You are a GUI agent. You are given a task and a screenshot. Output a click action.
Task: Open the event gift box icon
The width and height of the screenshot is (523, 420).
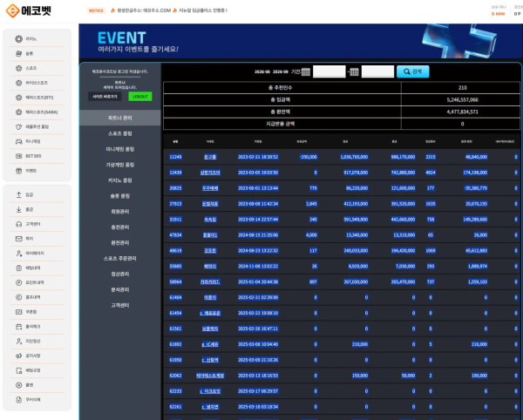pyautogui.click(x=19, y=171)
